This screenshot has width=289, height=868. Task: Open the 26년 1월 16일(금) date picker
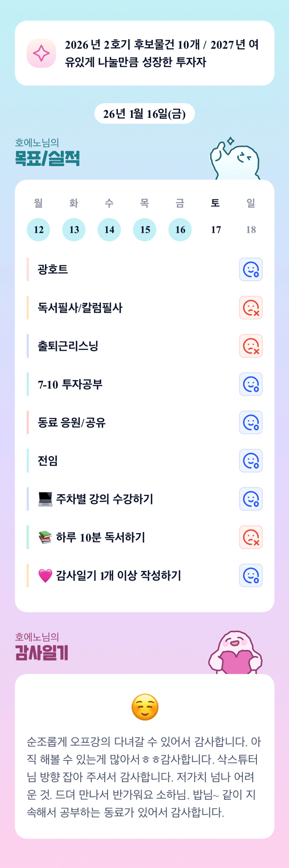[x=144, y=114]
